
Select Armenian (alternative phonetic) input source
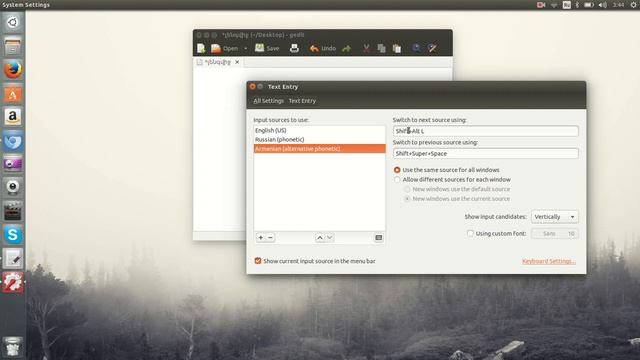pyautogui.click(x=319, y=149)
